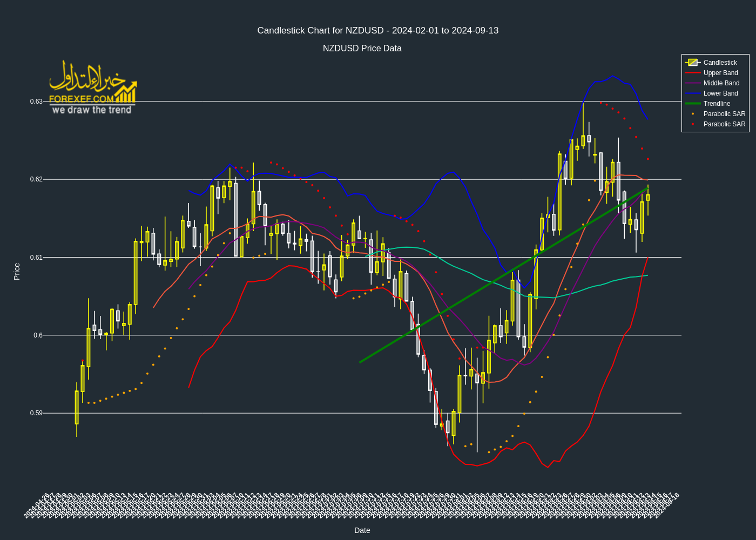The width and height of the screenshot is (756, 540).
Task: Click the 'Price' y-axis title
Action: (17, 271)
